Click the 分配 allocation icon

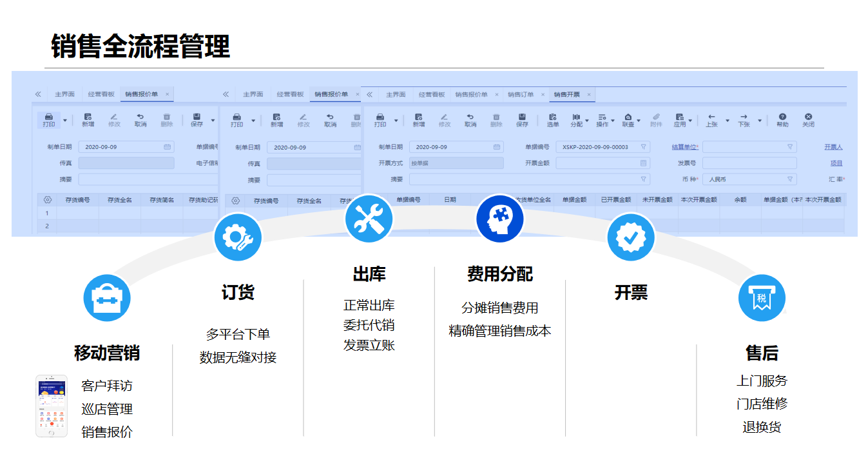coord(575,119)
